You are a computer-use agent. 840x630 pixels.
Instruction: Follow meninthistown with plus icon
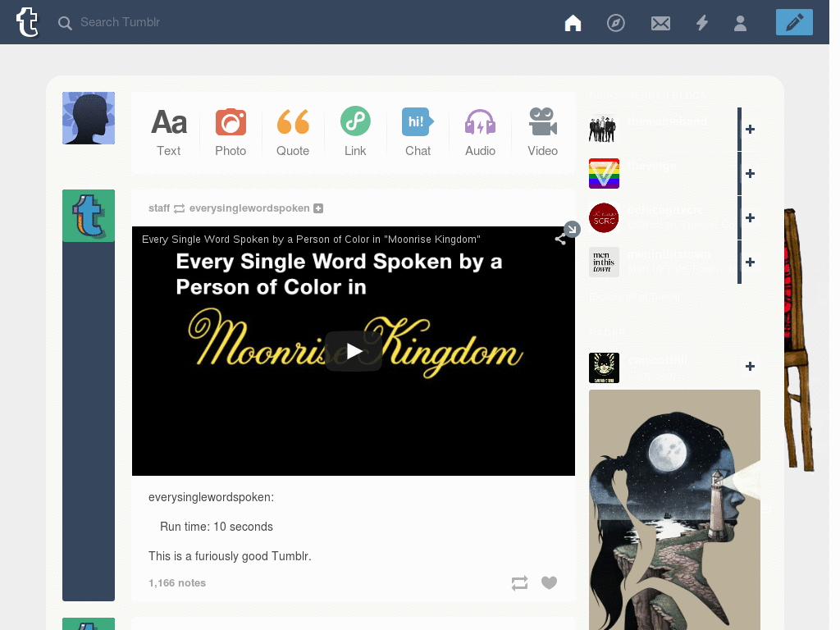(x=750, y=262)
